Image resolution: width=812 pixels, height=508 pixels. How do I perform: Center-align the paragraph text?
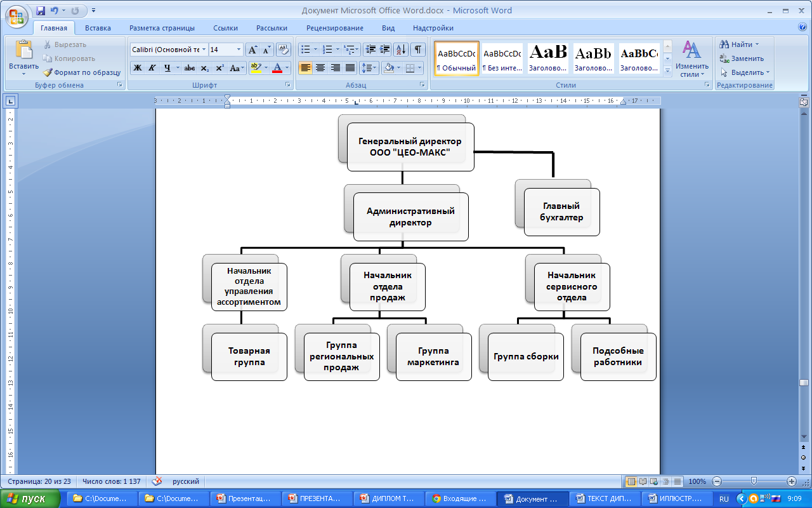(x=320, y=68)
